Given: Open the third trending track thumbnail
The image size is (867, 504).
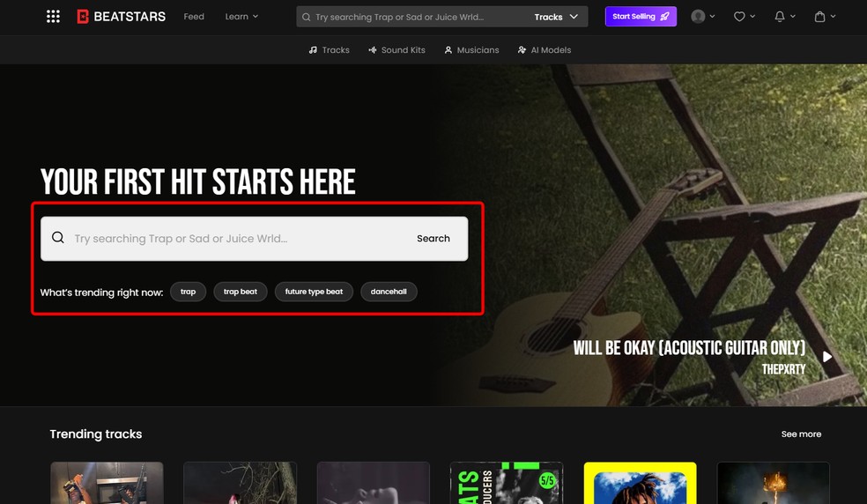Looking at the screenshot, I should (374, 483).
